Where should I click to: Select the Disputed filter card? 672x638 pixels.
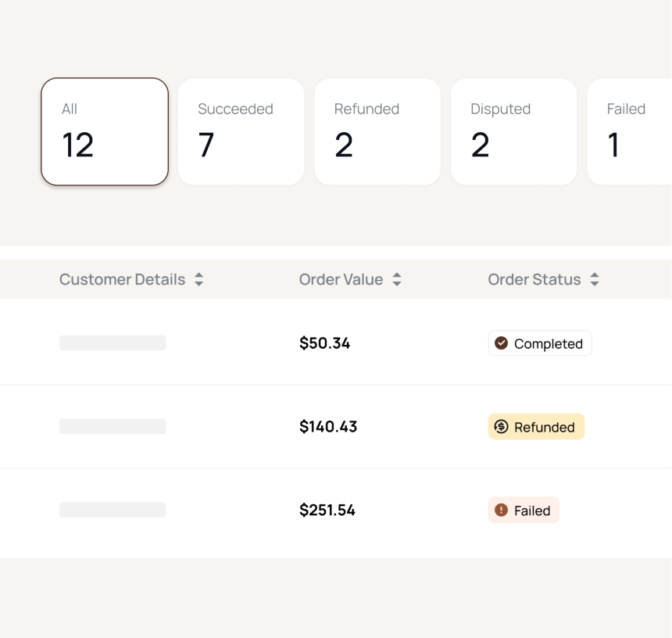[x=513, y=131]
